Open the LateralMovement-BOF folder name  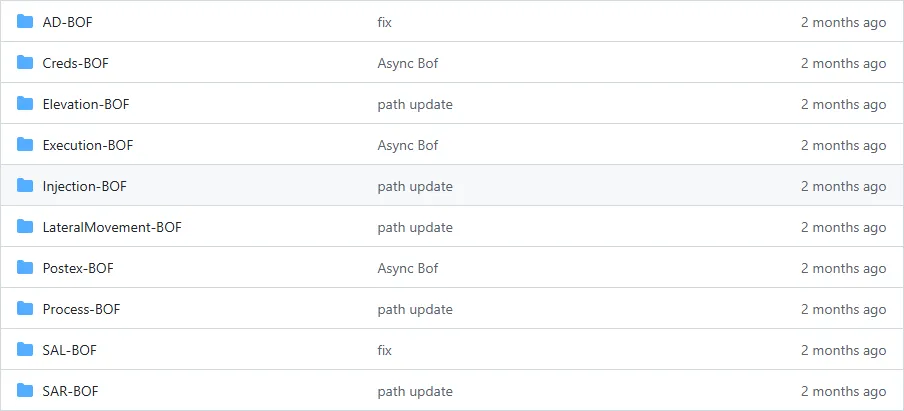point(112,227)
